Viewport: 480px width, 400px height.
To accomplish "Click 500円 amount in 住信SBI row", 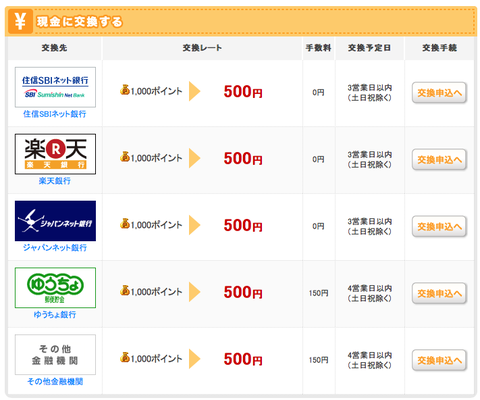I will point(243,92).
